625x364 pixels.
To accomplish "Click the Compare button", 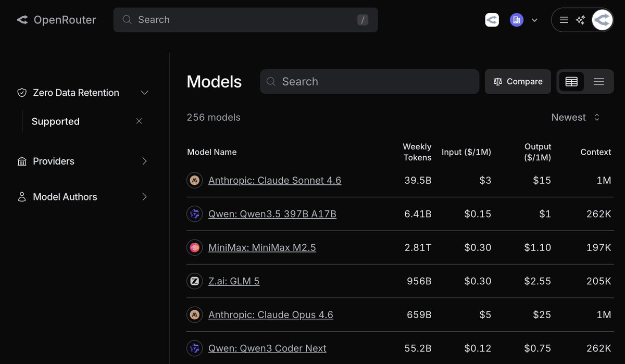I will [518, 82].
